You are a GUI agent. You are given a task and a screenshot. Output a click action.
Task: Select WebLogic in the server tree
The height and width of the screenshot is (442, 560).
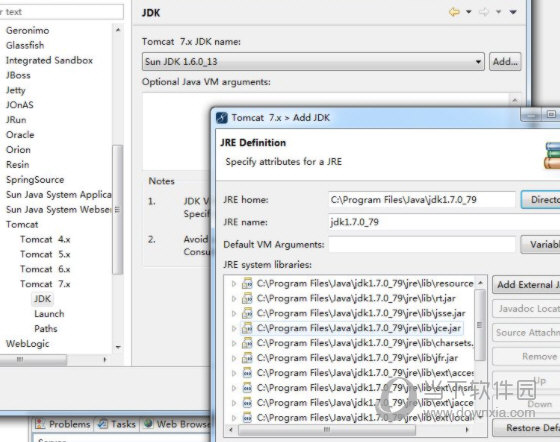[28, 344]
